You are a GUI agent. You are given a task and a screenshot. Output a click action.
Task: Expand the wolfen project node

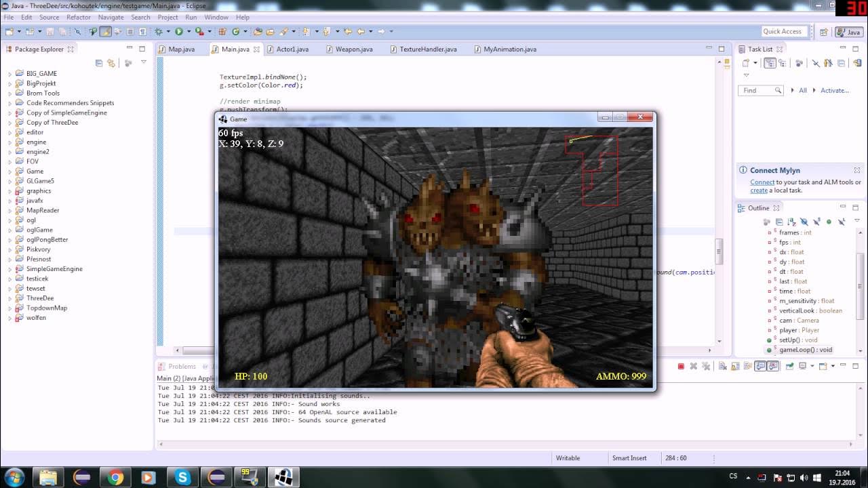pos(9,318)
